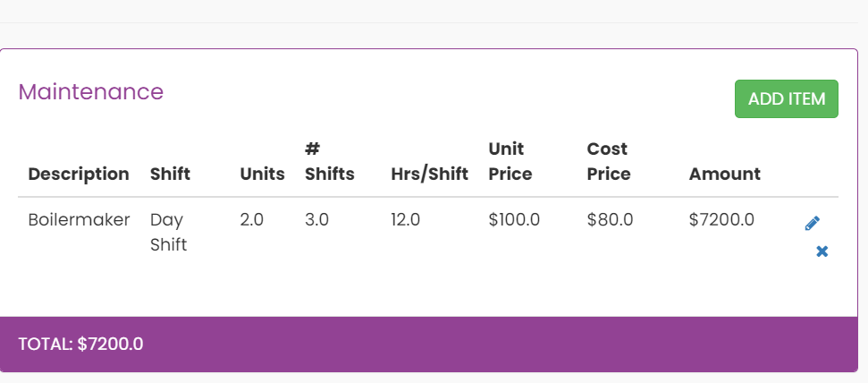Click the Shift column header
Screen dimensions: 868x383
[x=170, y=174]
